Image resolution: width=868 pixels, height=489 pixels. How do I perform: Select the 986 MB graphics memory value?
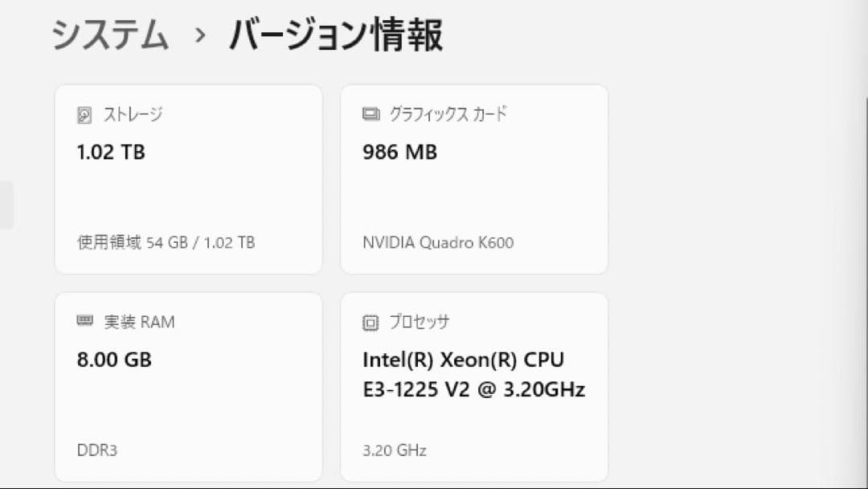(x=398, y=152)
